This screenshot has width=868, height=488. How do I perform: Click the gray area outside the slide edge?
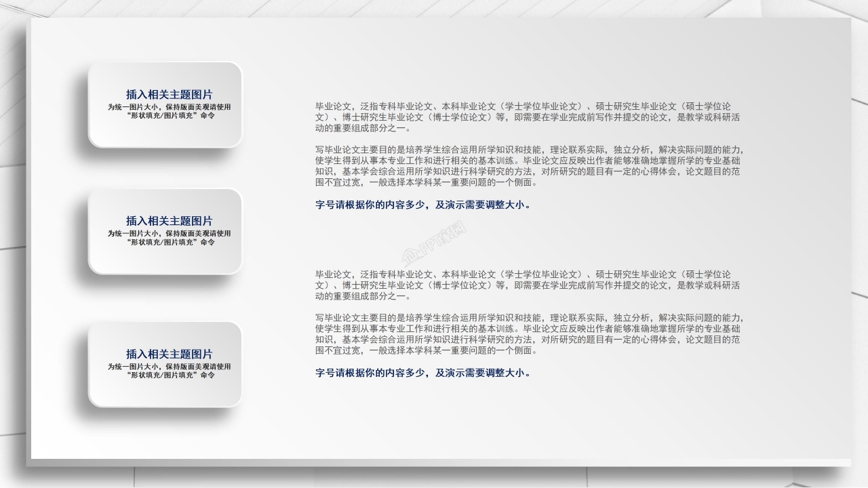[14, 244]
